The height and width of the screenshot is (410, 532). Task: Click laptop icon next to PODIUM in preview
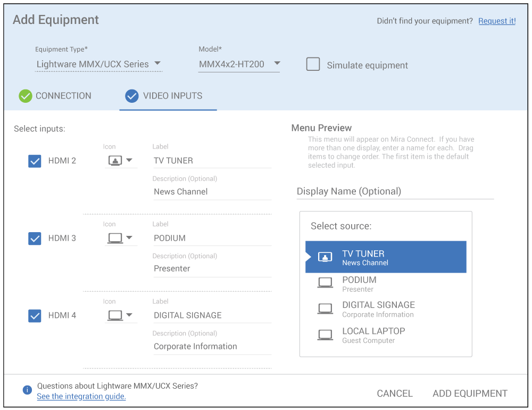point(325,283)
